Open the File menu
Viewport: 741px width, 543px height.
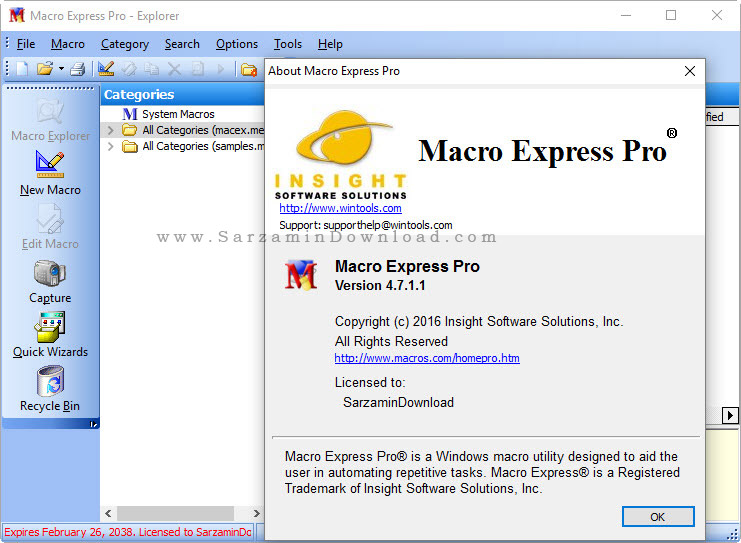pyautogui.click(x=26, y=44)
